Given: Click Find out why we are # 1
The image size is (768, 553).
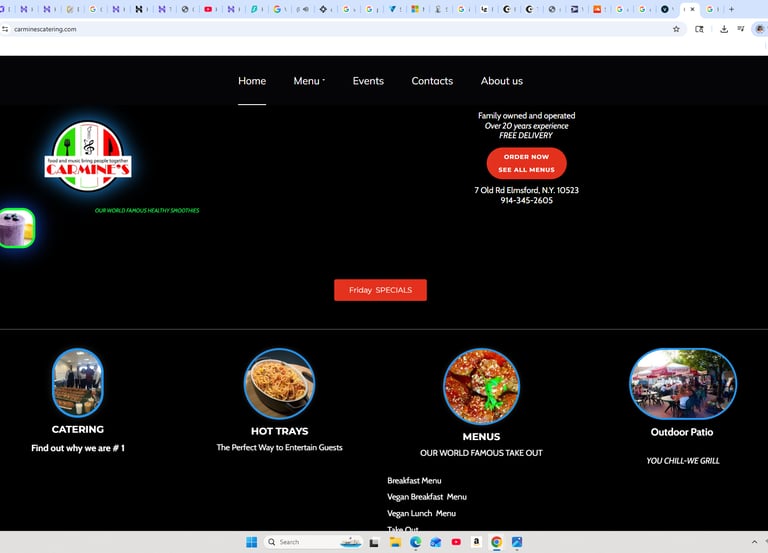Looking at the screenshot, I should coord(78,448).
